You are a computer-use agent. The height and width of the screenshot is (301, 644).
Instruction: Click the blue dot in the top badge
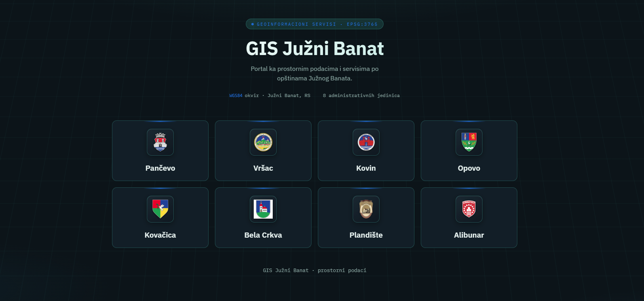click(253, 24)
